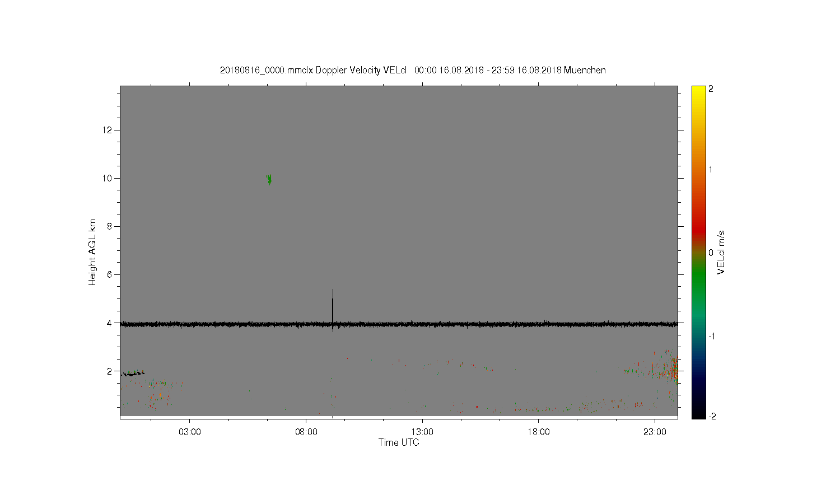Click the colorbar label '1'
Screen dimensions: 840x504
coord(711,169)
